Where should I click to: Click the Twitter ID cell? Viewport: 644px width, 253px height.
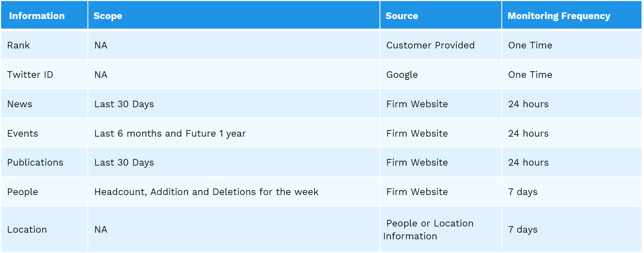click(x=30, y=75)
